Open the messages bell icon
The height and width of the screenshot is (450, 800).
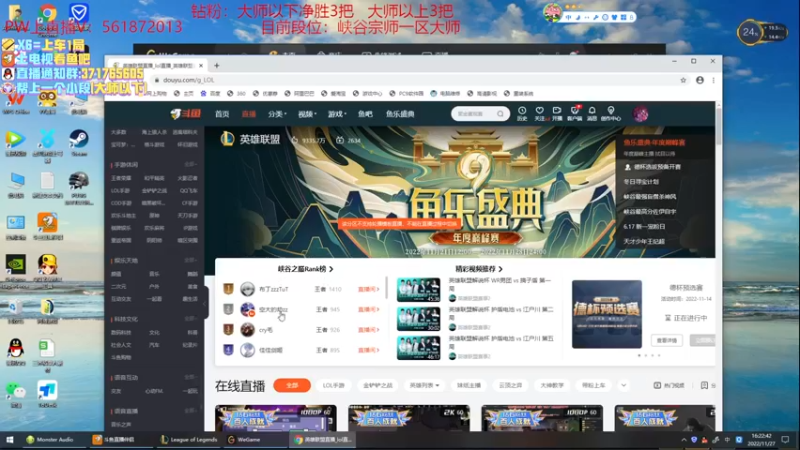pyautogui.click(x=592, y=111)
